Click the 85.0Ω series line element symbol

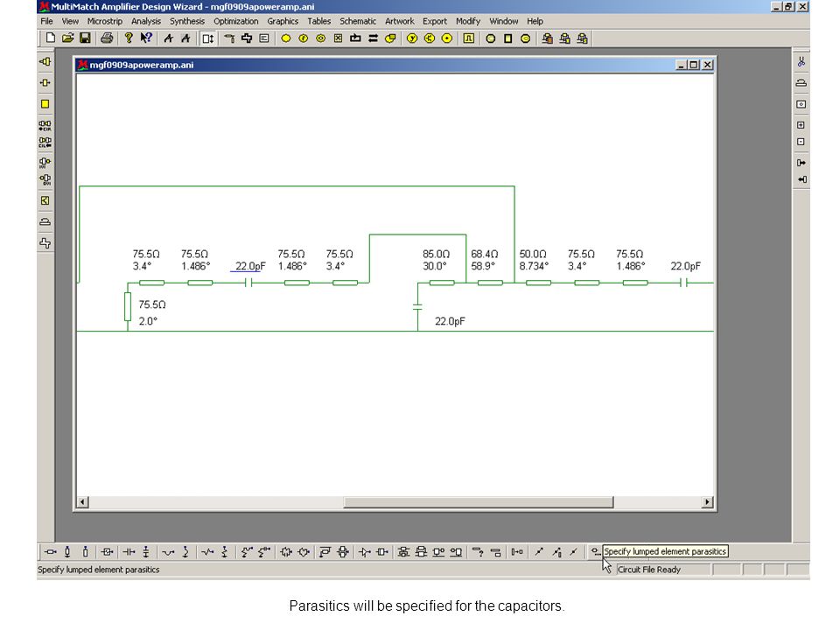point(442,283)
